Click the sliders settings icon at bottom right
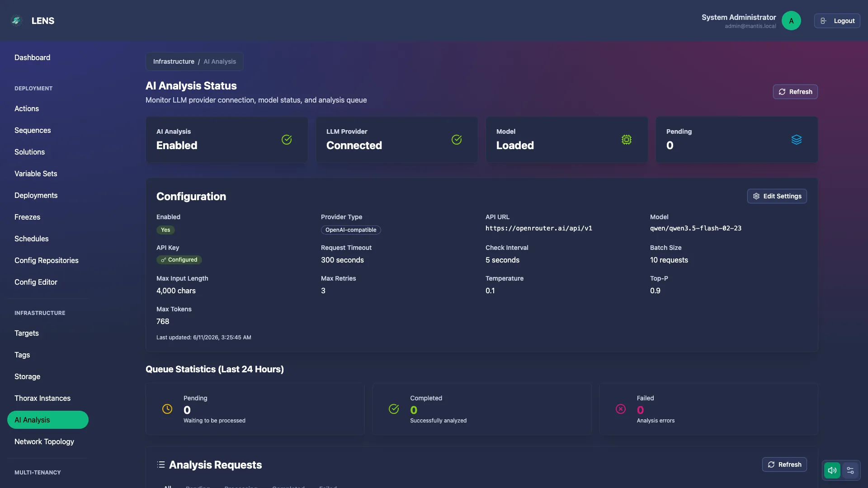The width and height of the screenshot is (868, 488). tap(850, 470)
